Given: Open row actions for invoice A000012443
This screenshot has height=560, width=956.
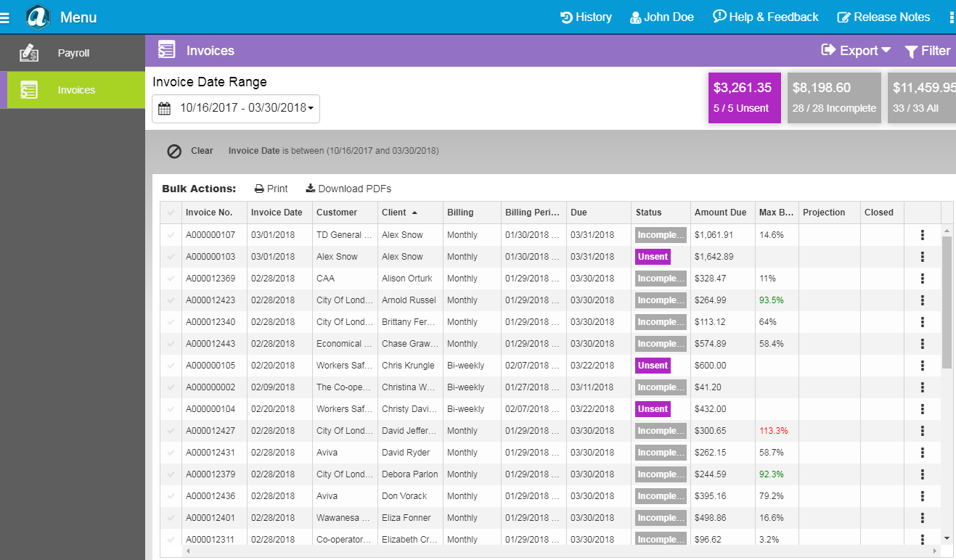Looking at the screenshot, I should [922, 344].
